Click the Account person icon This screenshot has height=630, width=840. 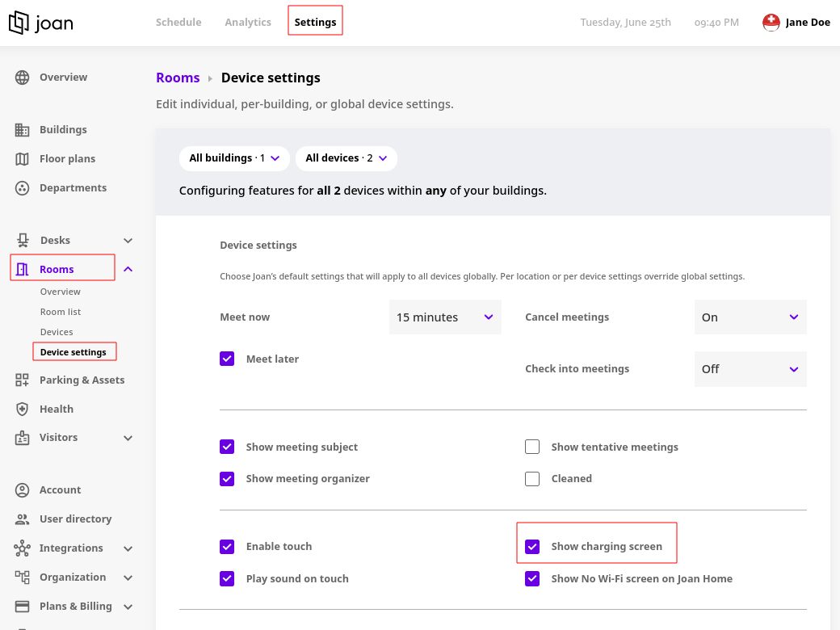point(22,490)
